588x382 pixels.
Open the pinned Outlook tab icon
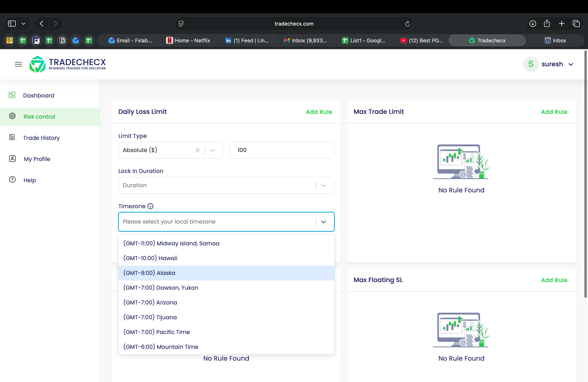75,41
